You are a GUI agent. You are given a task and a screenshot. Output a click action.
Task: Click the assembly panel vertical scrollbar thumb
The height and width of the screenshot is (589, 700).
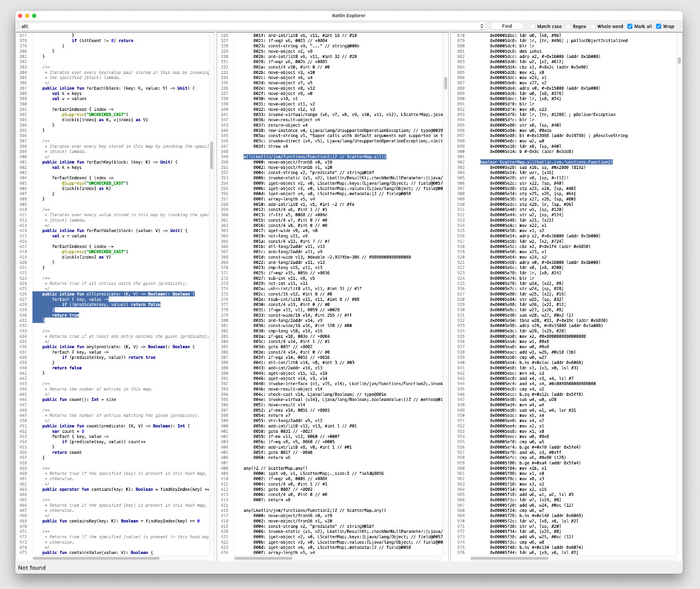point(680,61)
